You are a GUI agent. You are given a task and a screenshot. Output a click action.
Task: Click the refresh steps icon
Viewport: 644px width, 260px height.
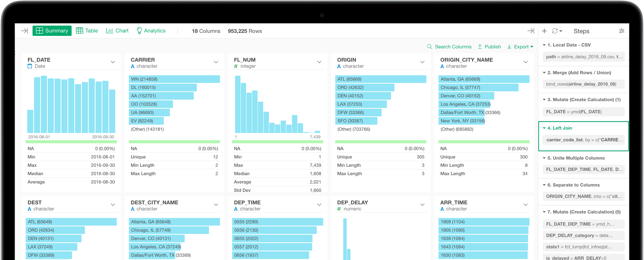tap(555, 31)
